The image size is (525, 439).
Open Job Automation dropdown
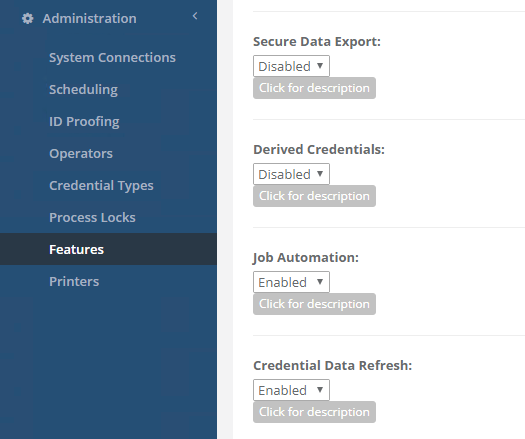pyautogui.click(x=291, y=282)
